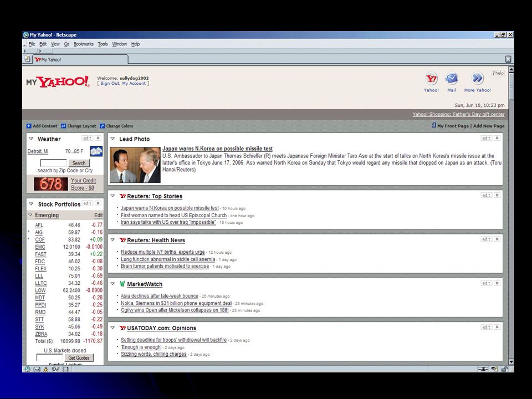This screenshot has width=532, height=399.
Task: Collapse the MarketWatch module triangle
Action: point(112,284)
